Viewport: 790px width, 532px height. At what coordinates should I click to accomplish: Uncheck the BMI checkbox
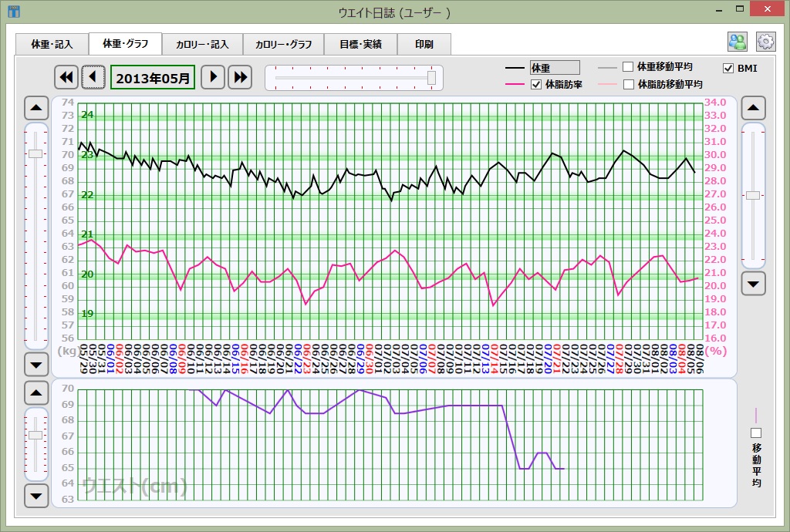click(x=728, y=68)
